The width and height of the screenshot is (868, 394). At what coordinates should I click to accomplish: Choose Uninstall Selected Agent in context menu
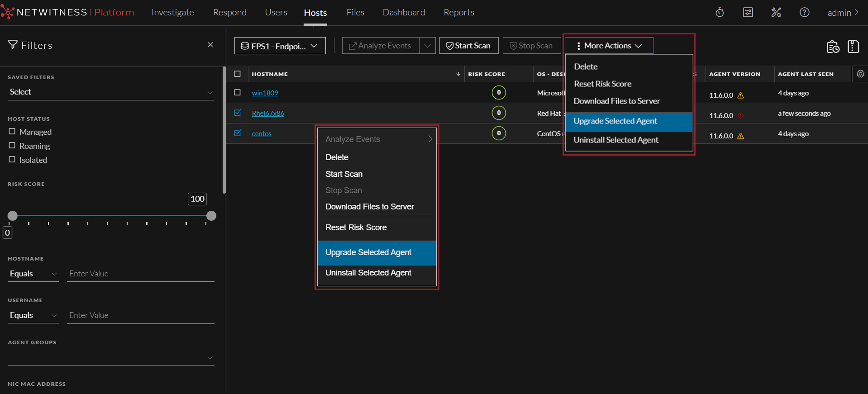tap(368, 273)
